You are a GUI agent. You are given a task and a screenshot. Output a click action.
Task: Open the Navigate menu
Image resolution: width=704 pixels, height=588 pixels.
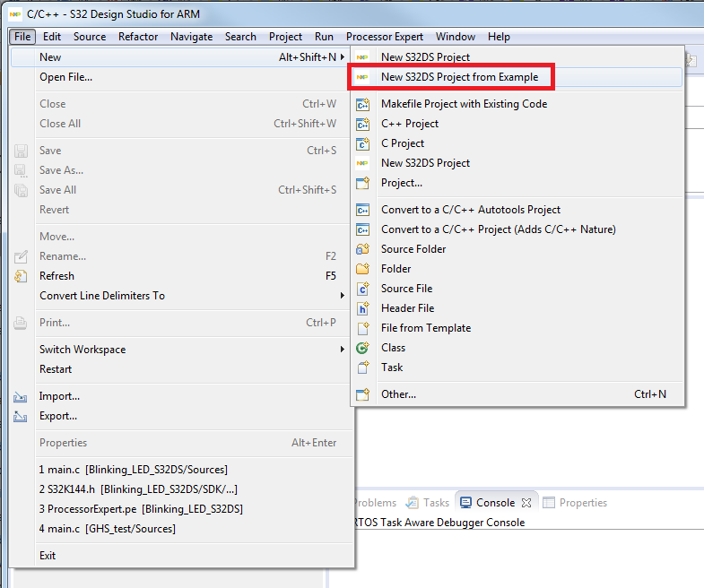pos(192,37)
